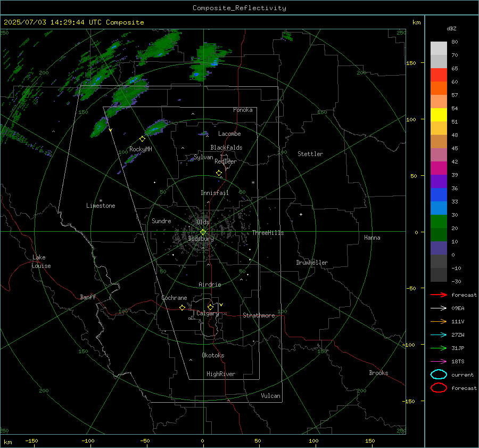Click the 65 dBZ red color swatch
Image resolution: width=479 pixels, height=448 pixels.
point(439,75)
